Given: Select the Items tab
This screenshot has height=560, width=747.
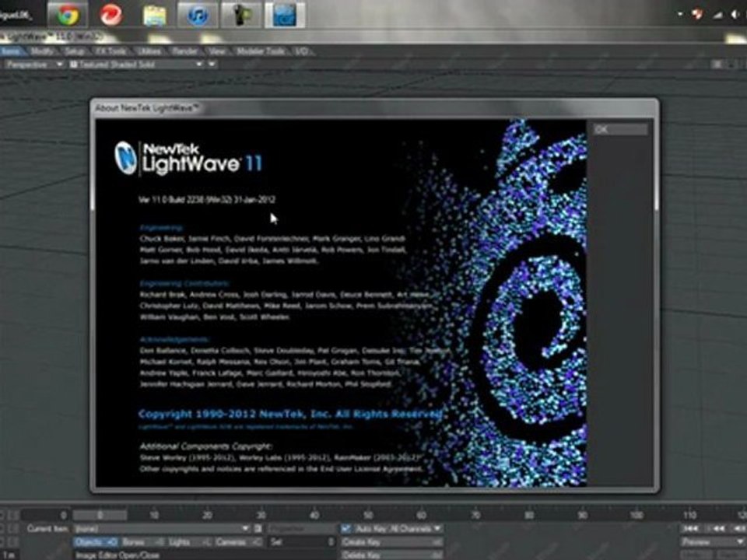Looking at the screenshot, I should 12,51.
